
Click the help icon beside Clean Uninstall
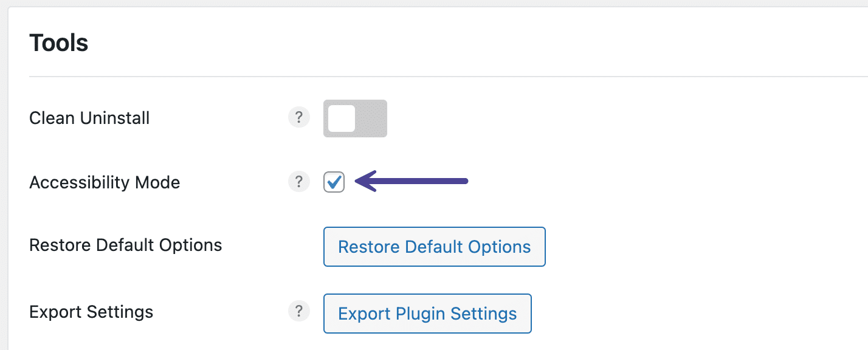coord(298,117)
